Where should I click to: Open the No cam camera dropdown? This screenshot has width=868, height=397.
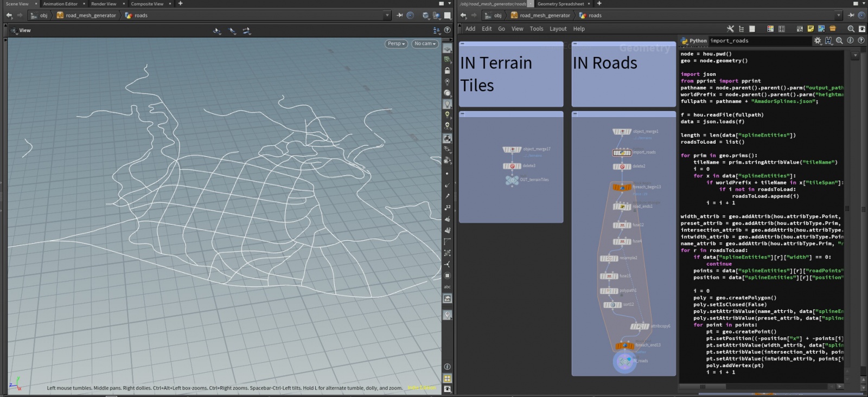tap(425, 43)
